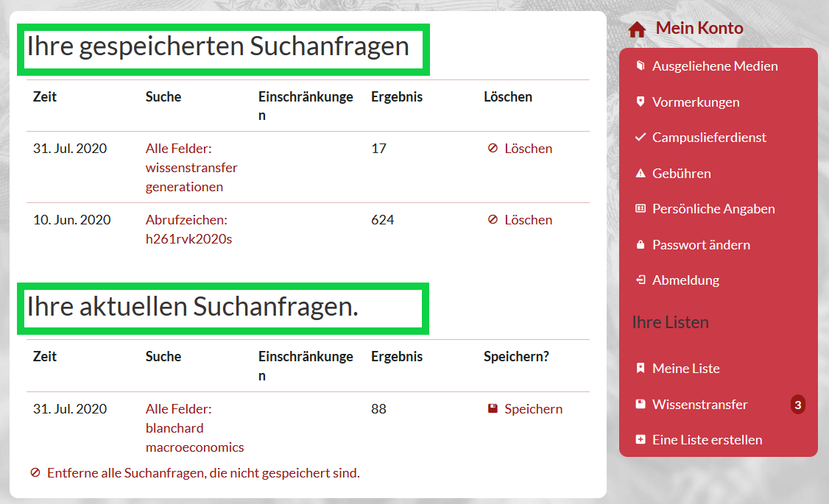The image size is (829, 504).
Task: Click heading Ihre gespeicherten Suchanfragen
Action: tap(218, 46)
